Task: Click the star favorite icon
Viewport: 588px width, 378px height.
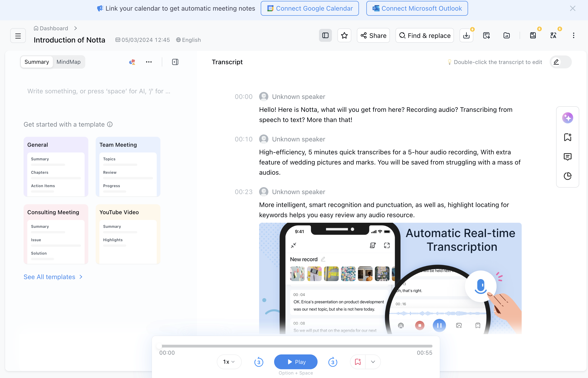Action: (x=344, y=36)
